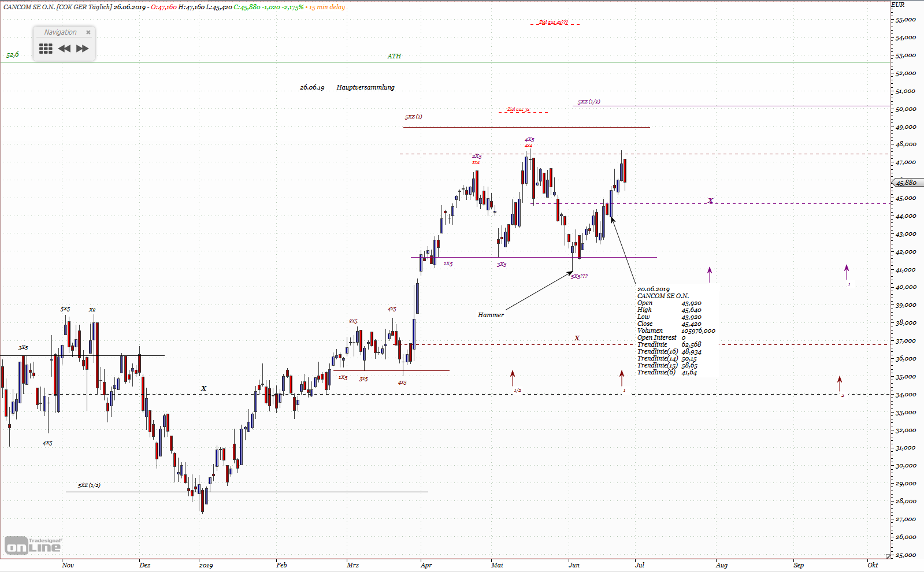
Task: Select the Hammer annotation text
Action: 491,315
